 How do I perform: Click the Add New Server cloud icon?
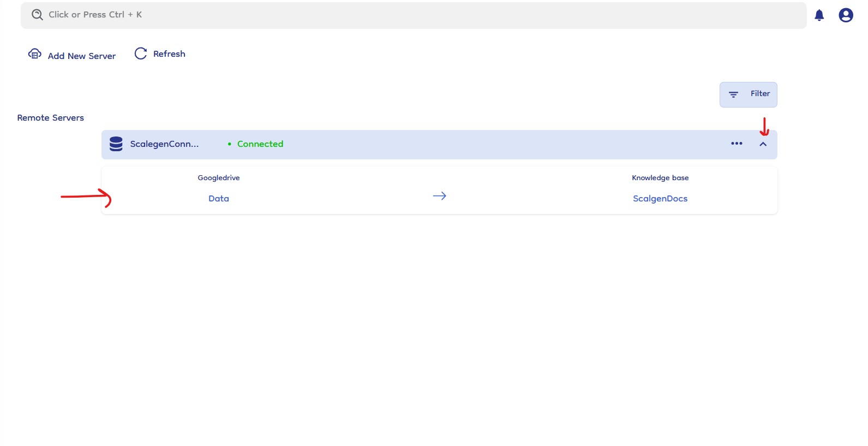pyautogui.click(x=35, y=54)
